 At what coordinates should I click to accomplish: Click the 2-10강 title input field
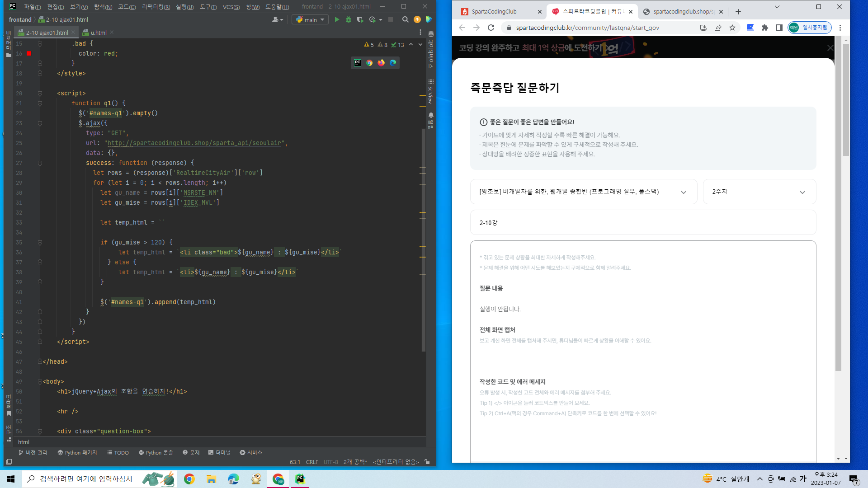(x=643, y=222)
